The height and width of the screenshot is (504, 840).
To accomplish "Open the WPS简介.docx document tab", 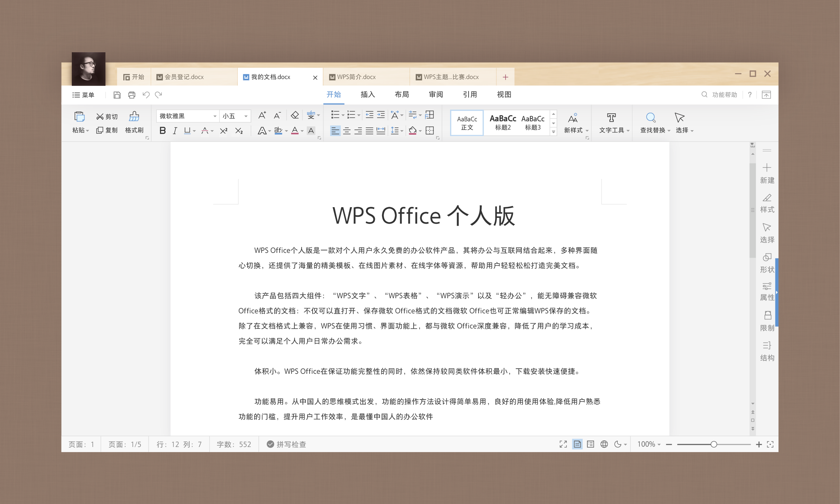I will (x=356, y=77).
